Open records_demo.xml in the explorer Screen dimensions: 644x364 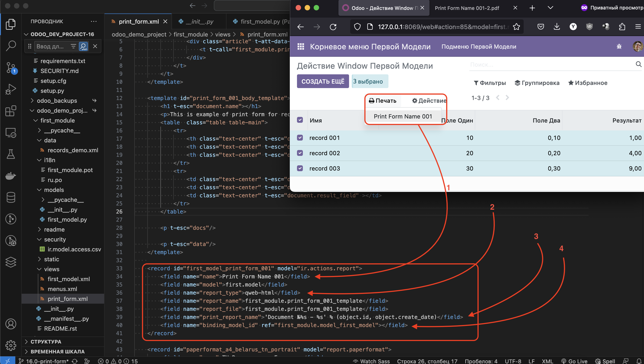click(73, 150)
